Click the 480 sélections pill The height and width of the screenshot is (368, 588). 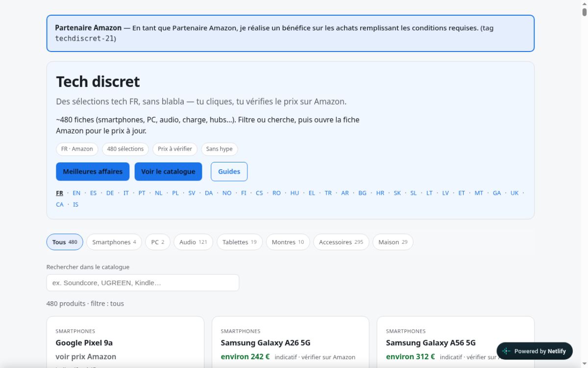(x=125, y=149)
